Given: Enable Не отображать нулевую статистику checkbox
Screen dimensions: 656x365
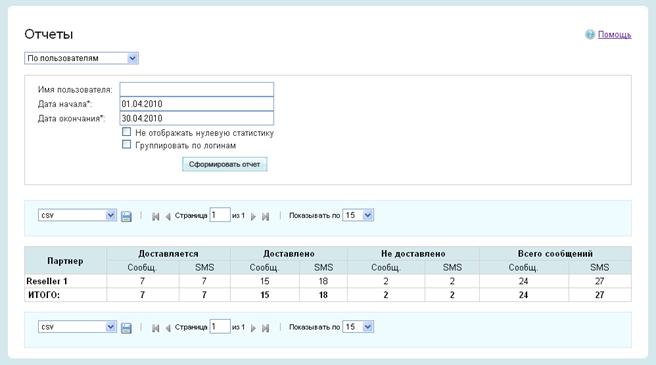Looking at the screenshot, I should (x=126, y=132).
